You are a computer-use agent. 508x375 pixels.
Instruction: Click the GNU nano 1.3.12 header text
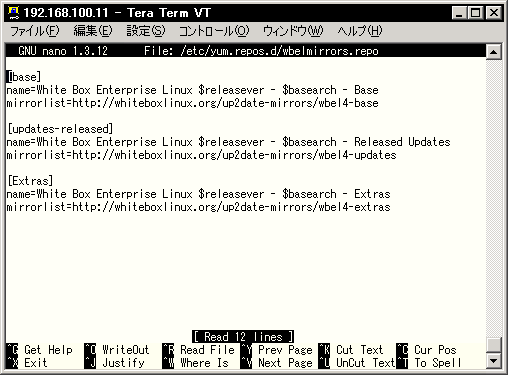[x=63, y=51]
